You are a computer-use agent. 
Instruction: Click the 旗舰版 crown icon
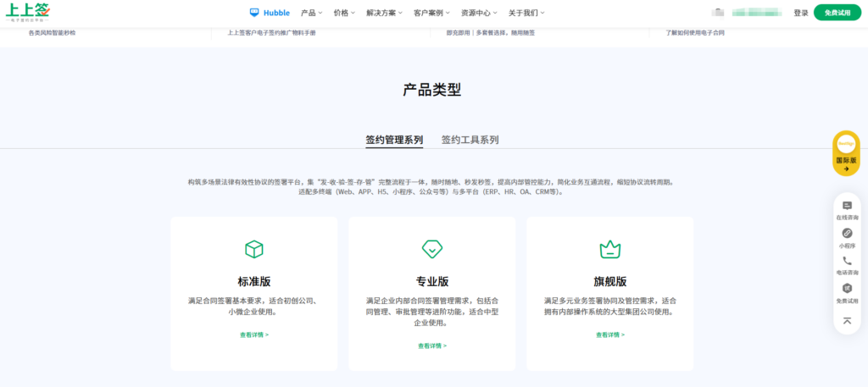click(609, 249)
